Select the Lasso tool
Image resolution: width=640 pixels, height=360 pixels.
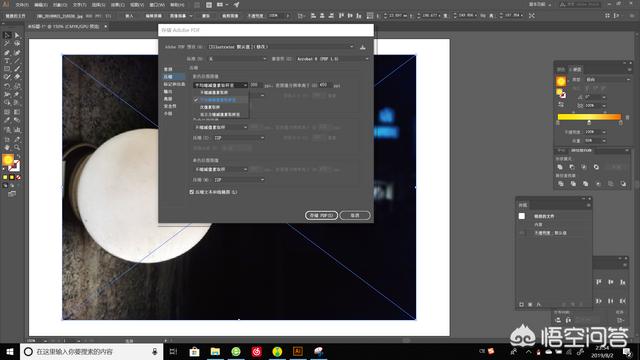(17, 44)
